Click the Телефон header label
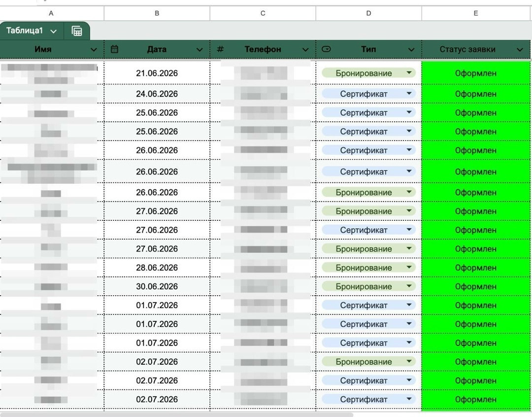The height and width of the screenshot is (417, 532). click(263, 49)
